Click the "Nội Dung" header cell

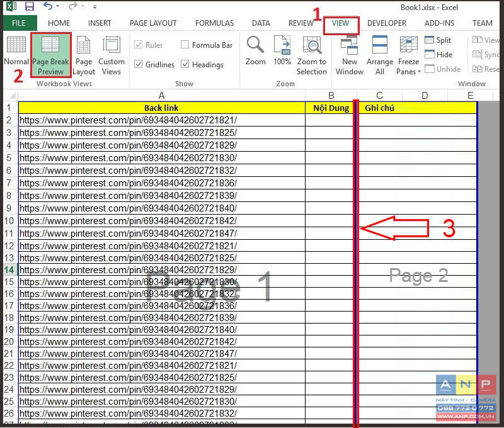[331, 108]
